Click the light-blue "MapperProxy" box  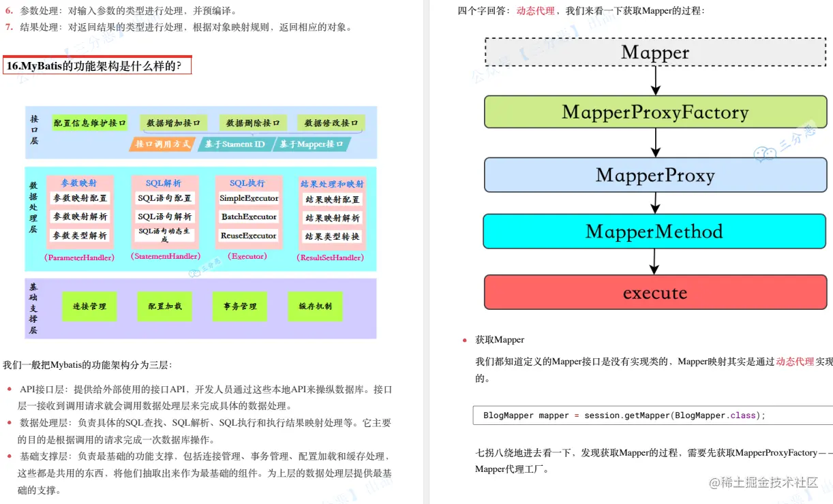coord(655,175)
